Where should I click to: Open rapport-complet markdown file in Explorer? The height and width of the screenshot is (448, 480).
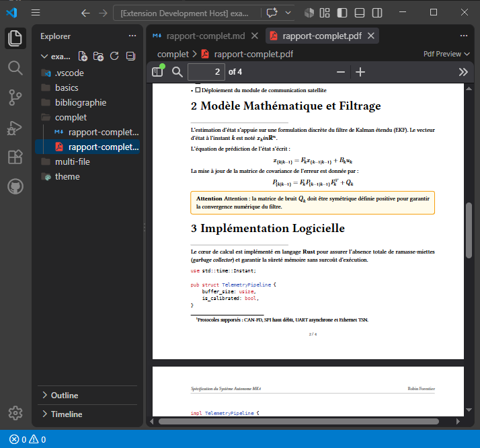[87, 132]
